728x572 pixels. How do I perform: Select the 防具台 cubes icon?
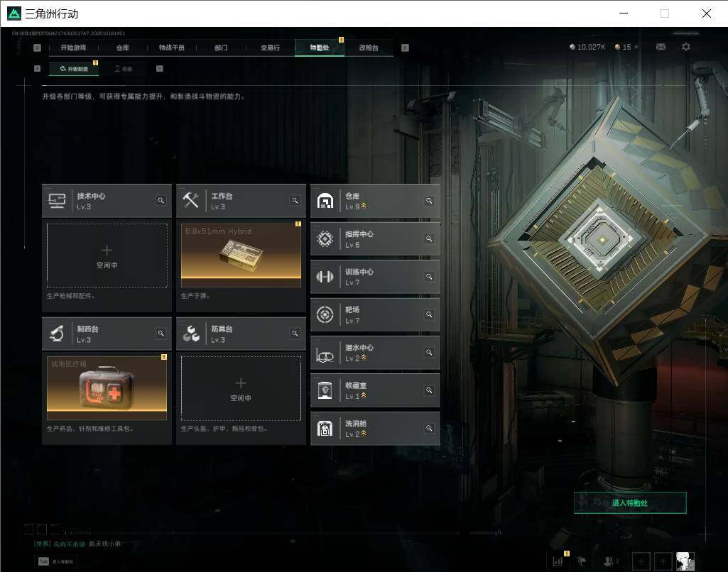(x=191, y=334)
